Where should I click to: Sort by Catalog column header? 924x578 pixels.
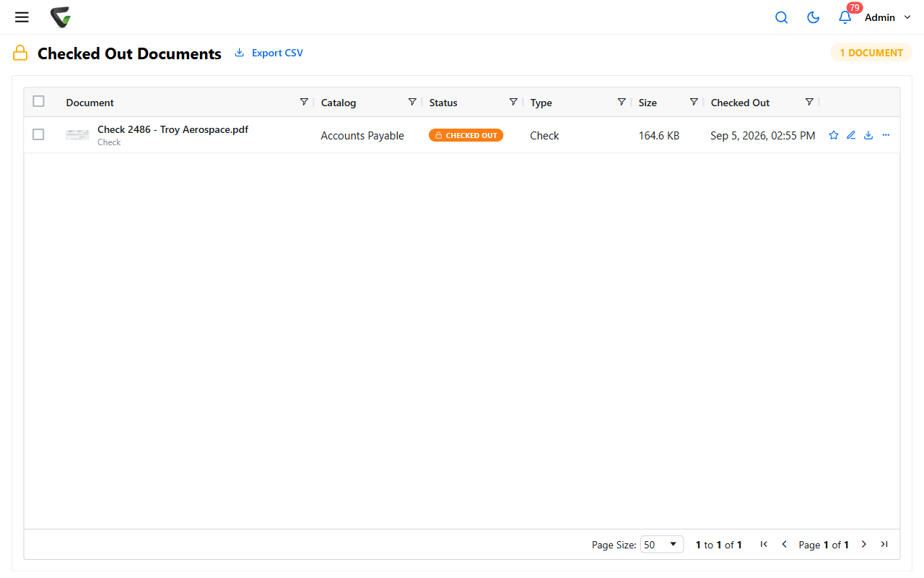click(339, 103)
